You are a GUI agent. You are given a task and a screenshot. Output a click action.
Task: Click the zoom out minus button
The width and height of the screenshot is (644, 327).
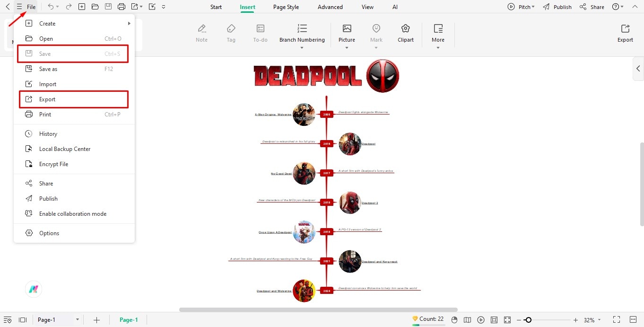point(519,320)
